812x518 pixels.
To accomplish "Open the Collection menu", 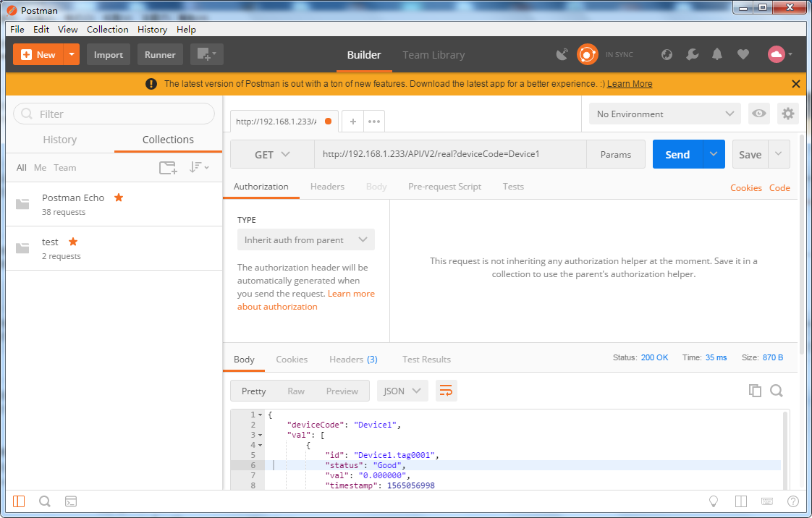I will pos(108,30).
